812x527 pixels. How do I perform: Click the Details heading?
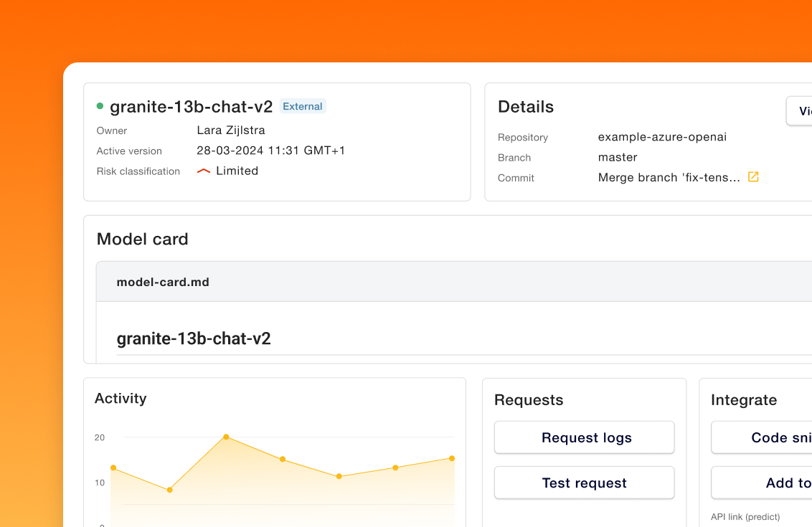526,107
